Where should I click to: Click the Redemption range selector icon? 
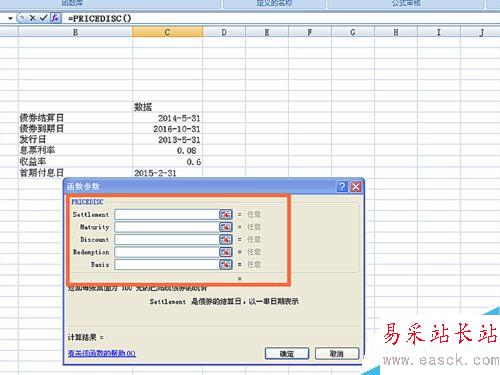click(226, 252)
